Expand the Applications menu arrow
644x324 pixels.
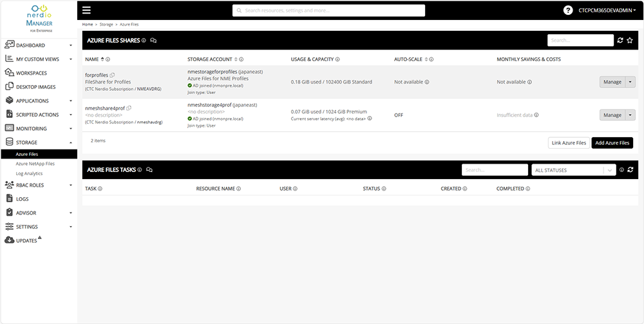pyautogui.click(x=71, y=100)
